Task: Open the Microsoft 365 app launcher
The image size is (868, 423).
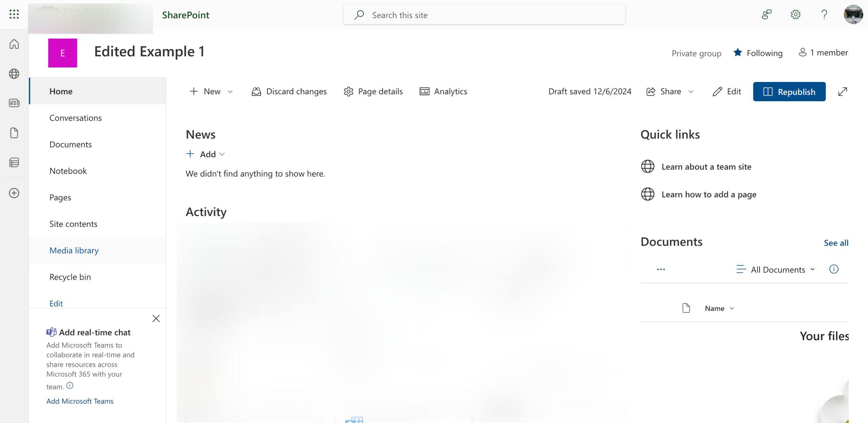Action: 14,14
